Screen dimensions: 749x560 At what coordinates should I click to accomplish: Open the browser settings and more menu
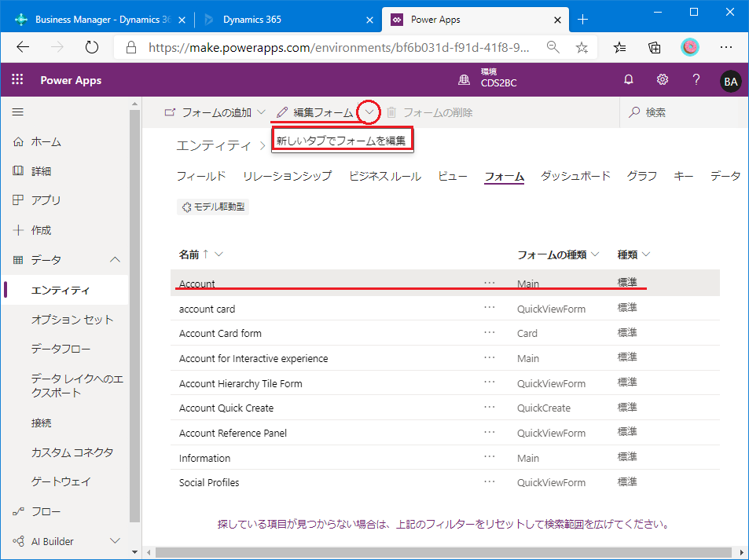[726, 47]
